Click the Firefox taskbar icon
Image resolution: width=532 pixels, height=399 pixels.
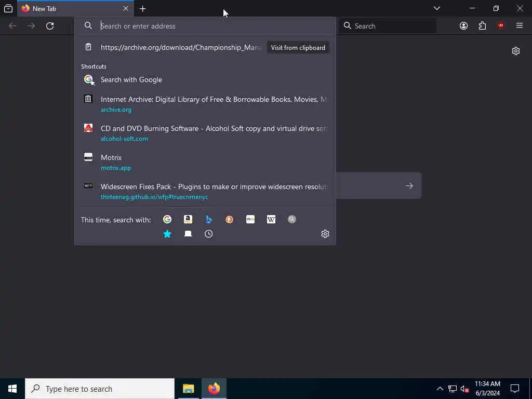(x=214, y=389)
